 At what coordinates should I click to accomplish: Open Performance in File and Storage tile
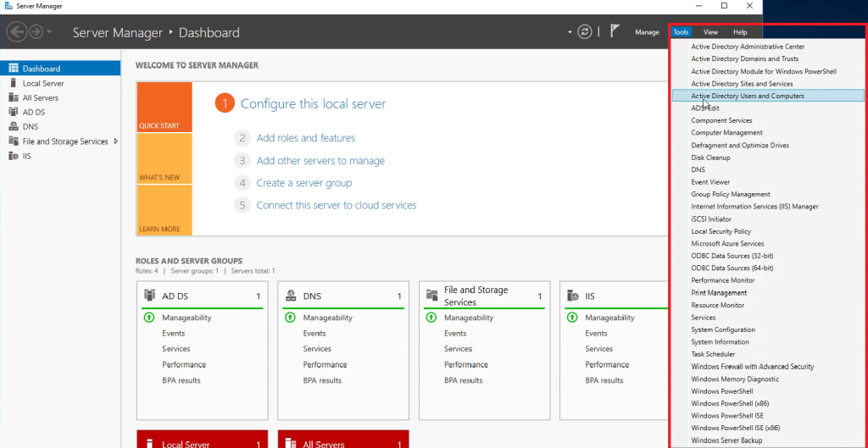pos(466,364)
